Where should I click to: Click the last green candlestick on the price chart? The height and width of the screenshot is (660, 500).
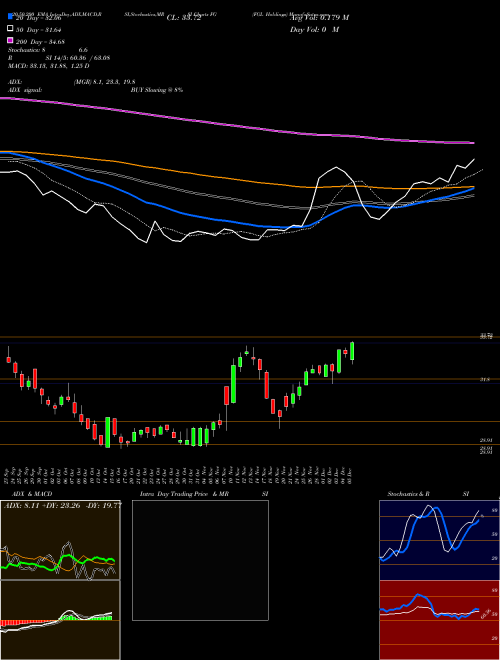point(352,351)
